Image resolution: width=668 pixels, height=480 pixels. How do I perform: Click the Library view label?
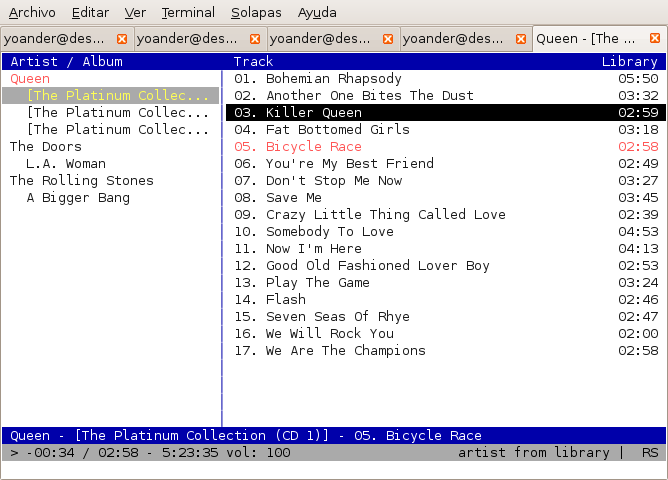630,62
